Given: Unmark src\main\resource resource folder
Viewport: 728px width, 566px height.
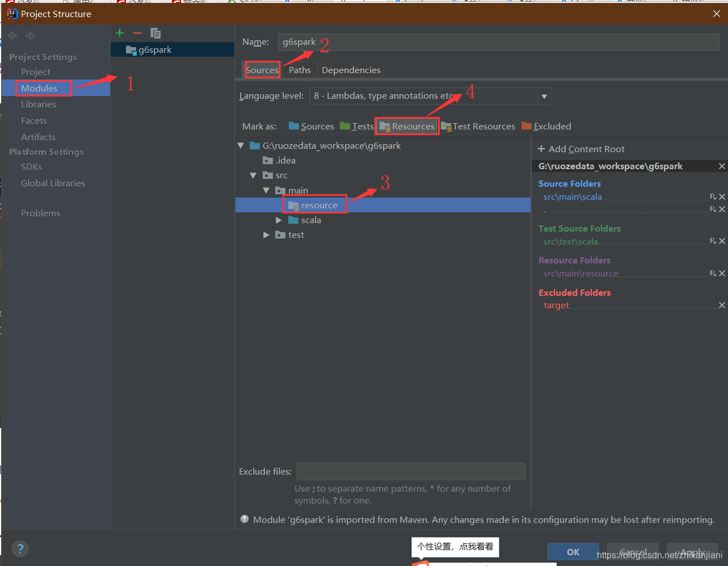Looking at the screenshot, I should 722,273.
